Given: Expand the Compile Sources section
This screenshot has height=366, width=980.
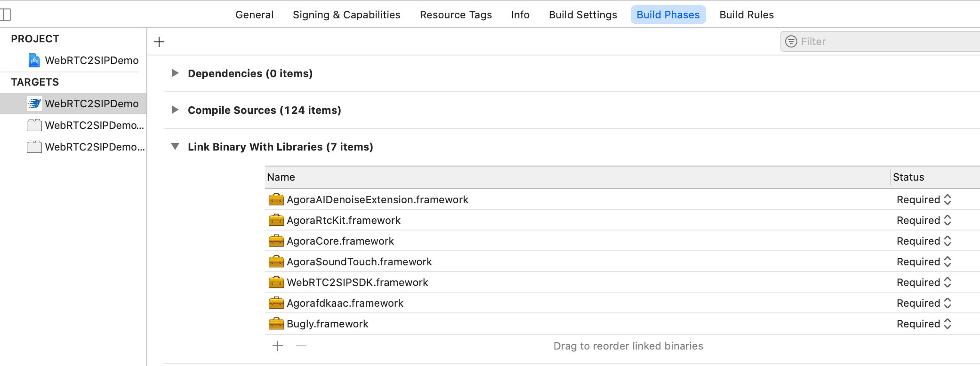Looking at the screenshot, I should tap(175, 110).
